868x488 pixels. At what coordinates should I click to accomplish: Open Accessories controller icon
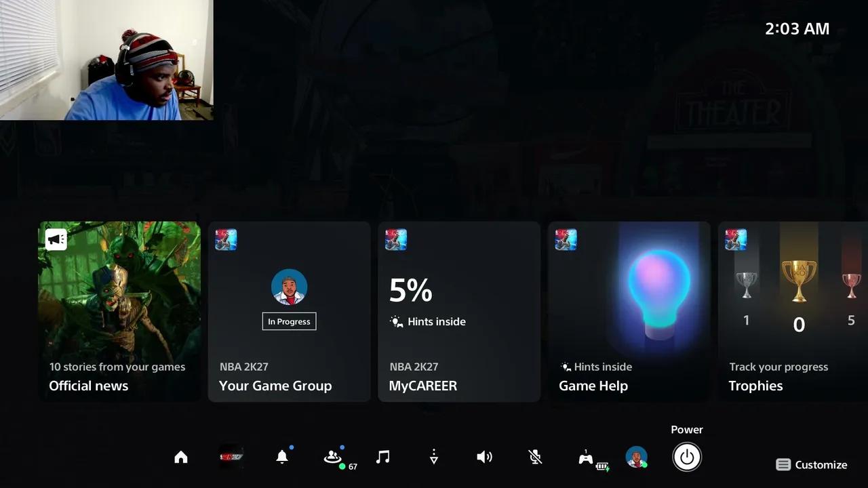pos(586,458)
